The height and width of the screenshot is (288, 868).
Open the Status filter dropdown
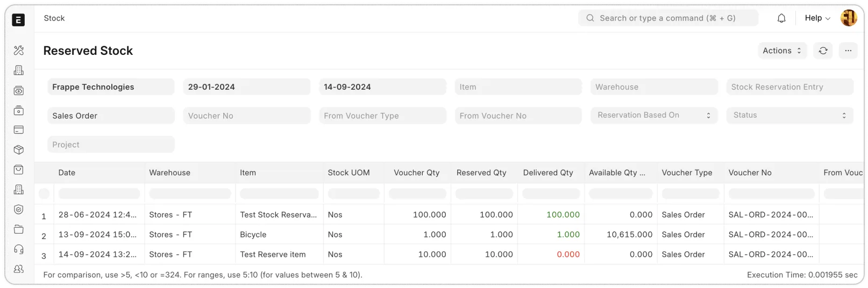pos(789,116)
